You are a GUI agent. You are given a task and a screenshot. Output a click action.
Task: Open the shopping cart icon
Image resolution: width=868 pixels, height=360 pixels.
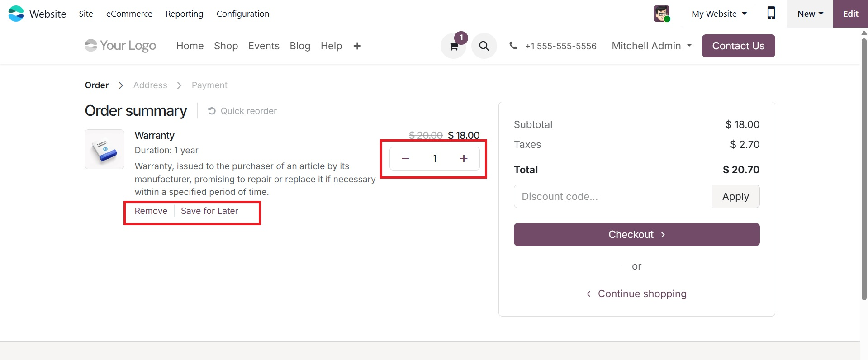[x=453, y=46]
